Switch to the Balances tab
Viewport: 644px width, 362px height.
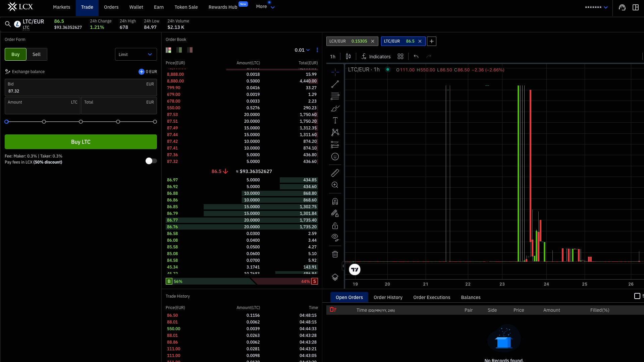(471, 297)
